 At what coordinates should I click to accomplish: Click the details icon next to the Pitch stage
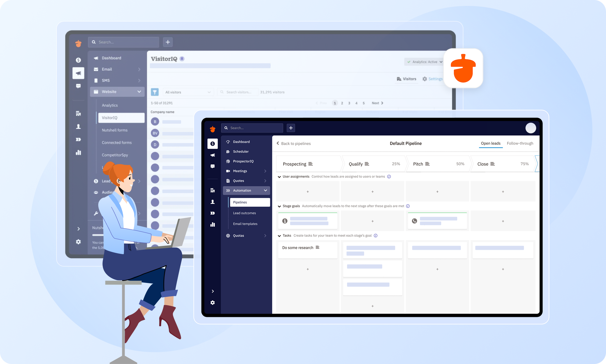pos(427,164)
